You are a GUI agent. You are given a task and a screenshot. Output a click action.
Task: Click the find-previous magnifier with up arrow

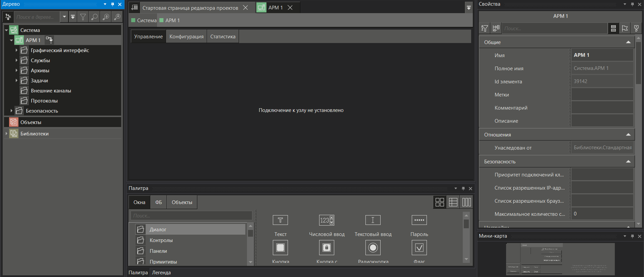point(106,17)
